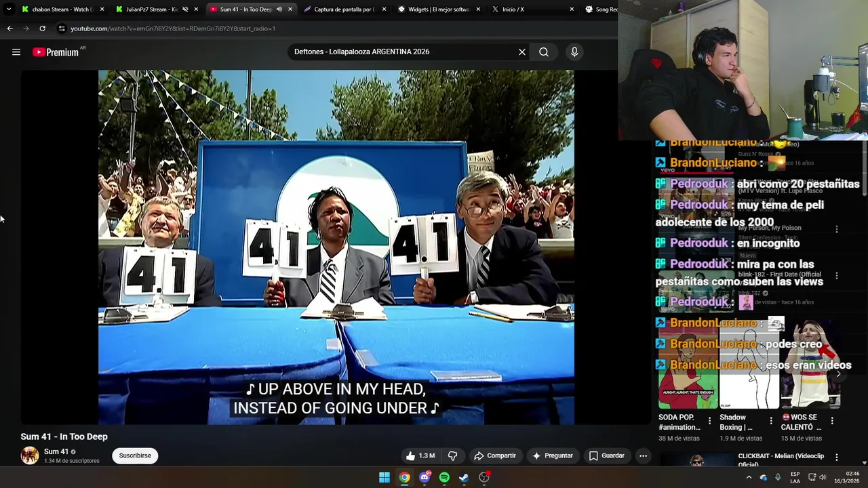The height and width of the screenshot is (488, 868).
Task: Open Shadow Boxing short thumbnail
Action: click(x=749, y=363)
